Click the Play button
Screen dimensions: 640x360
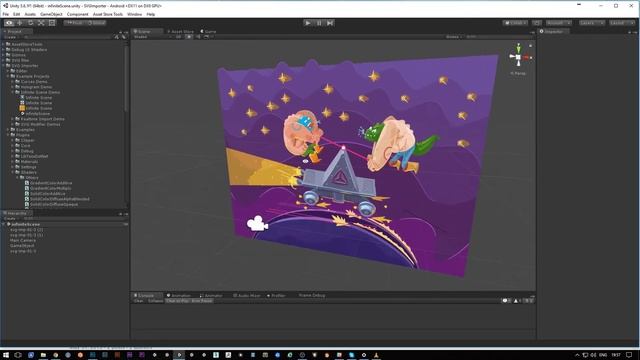pos(308,23)
